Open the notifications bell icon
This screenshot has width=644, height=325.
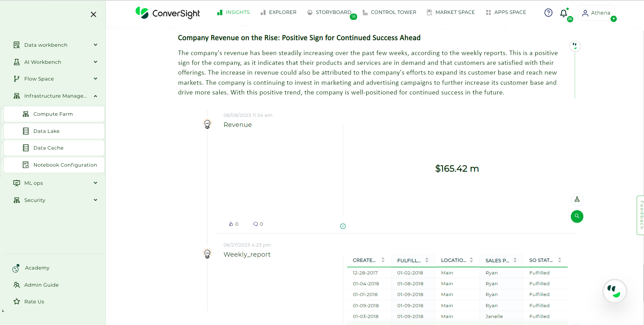(563, 13)
